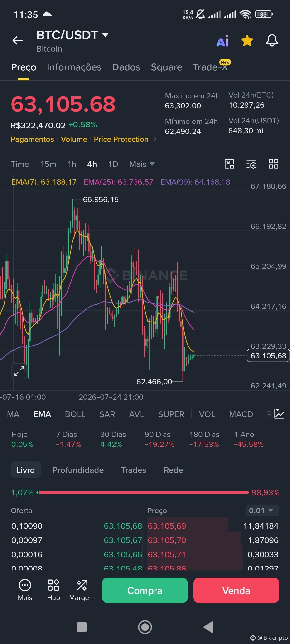Enable the BOLL indicator

tap(75, 414)
